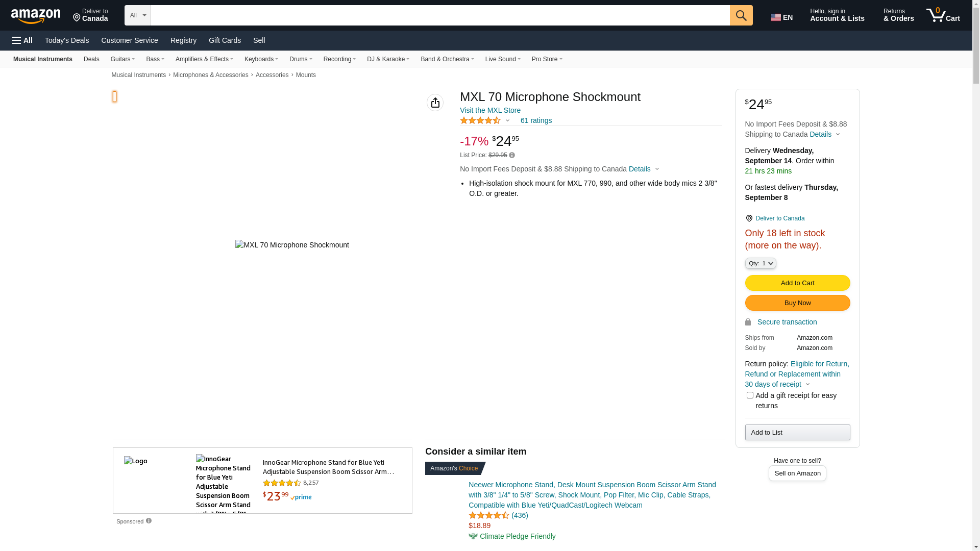Click the Add to Cart button
The height and width of the screenshot is (551, 980).
point(797,283)
